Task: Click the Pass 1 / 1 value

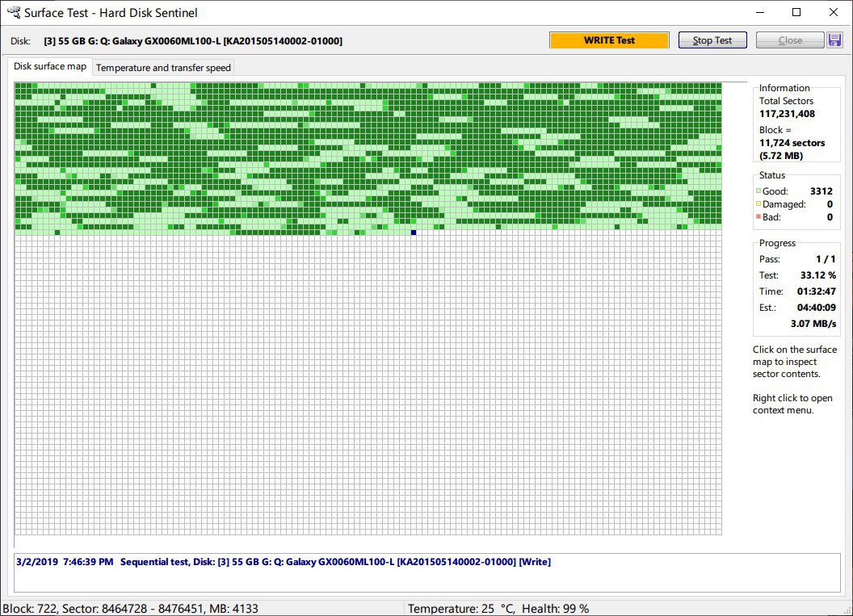Action: click(826, 259)
